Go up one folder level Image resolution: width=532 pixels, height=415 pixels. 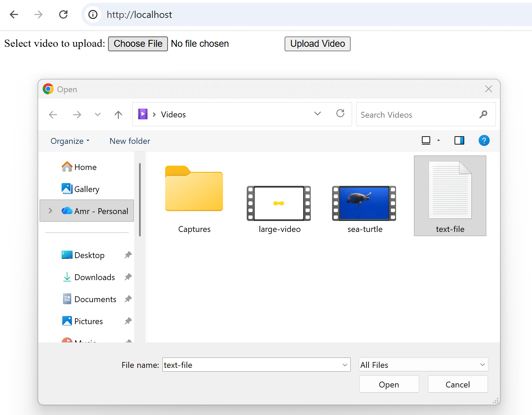coord(118,115)
